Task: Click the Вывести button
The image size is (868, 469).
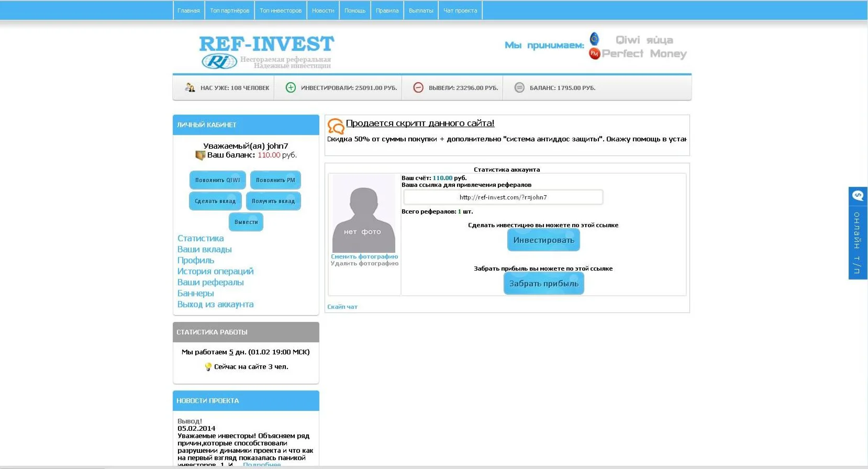Action: [246, 222]
